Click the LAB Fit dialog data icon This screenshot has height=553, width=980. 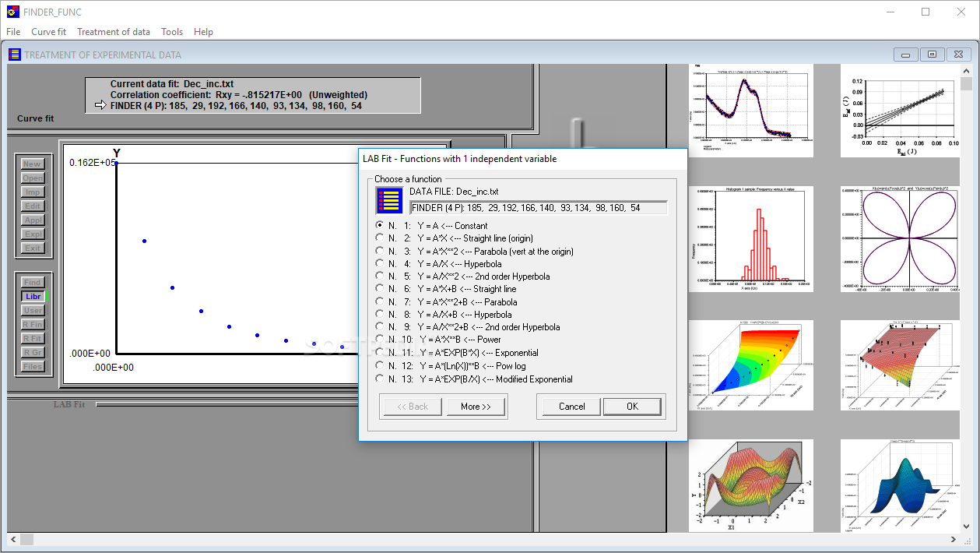[389, 200]
